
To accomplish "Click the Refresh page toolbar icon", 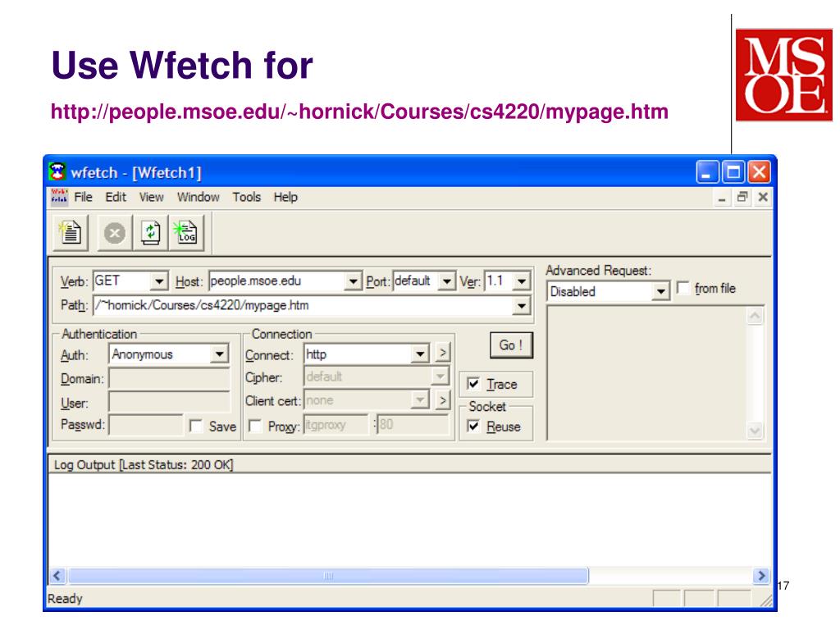I will tap(151, 233).
